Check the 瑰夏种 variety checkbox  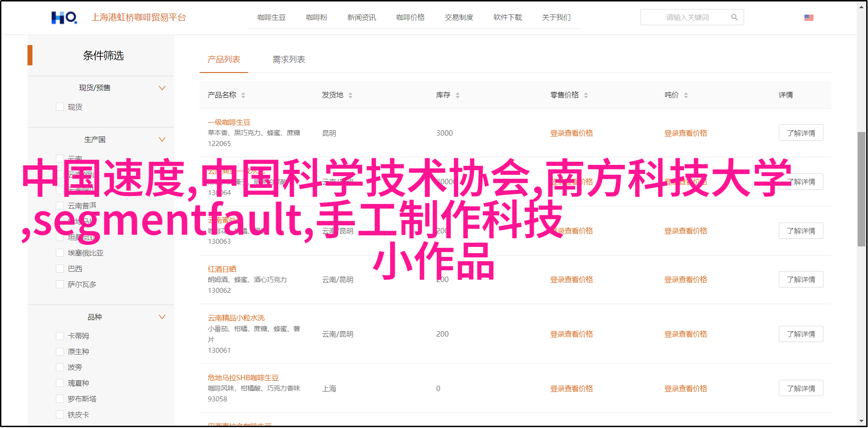(59, 383)
